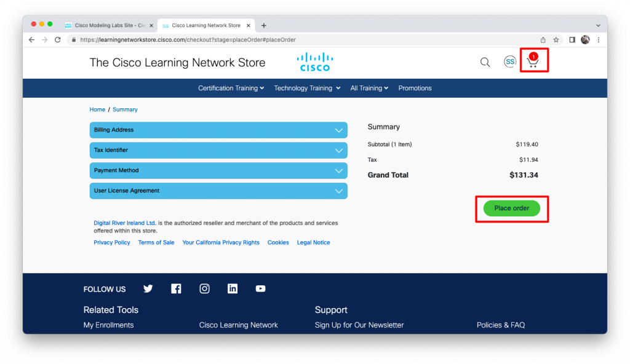The height and width of the screenshot is (364, 630).
Task: Open the LinkedIn icon in the footer
Action: pyautogui.click(x=233, y=288)
